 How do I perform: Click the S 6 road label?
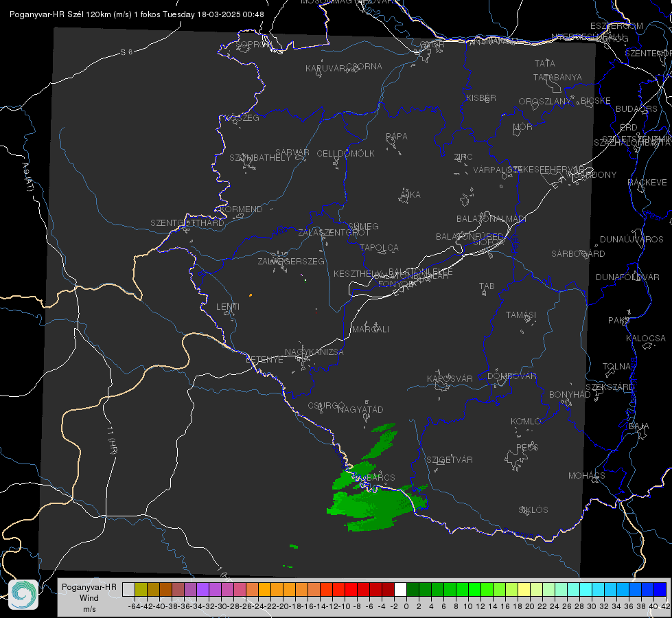click(x=126, y=52)
